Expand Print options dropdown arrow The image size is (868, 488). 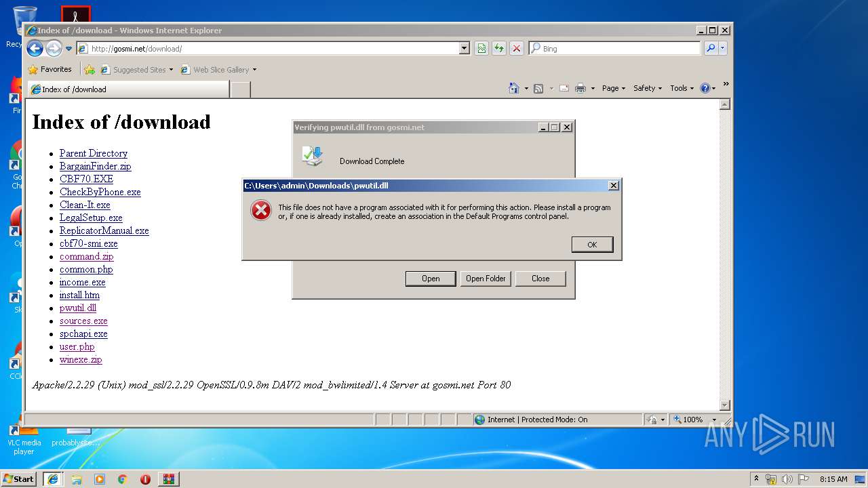(x=593, y=88)
